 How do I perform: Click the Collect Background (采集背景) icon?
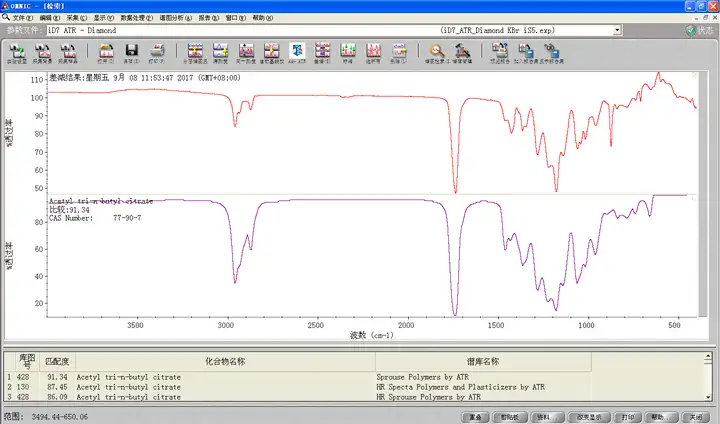(42, 53)
